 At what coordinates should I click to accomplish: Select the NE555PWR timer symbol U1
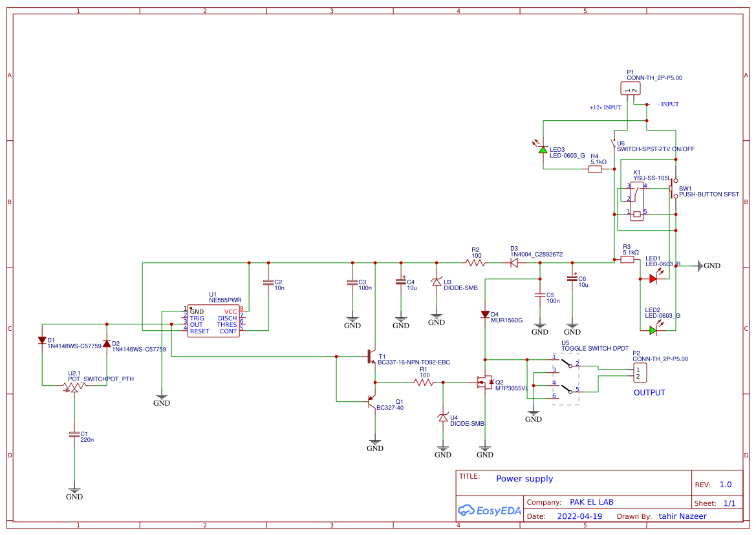pyautogui.click(x=213, y=320)
